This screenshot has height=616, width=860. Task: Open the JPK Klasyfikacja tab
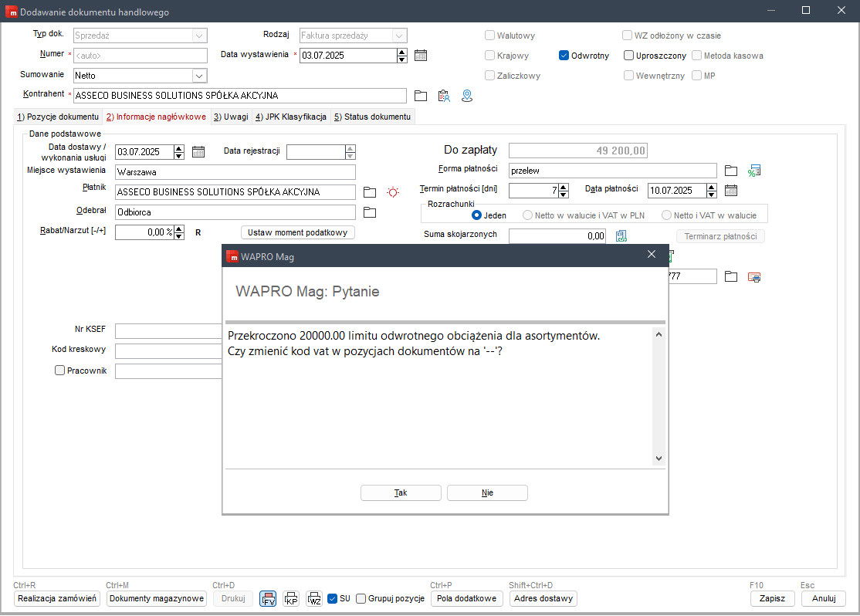[291, 117]
